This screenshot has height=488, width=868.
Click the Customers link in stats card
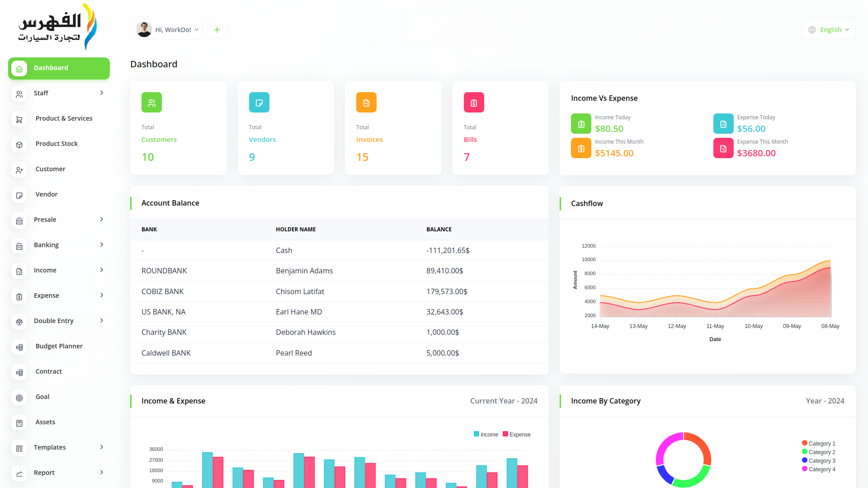click(x=159, y=140)
